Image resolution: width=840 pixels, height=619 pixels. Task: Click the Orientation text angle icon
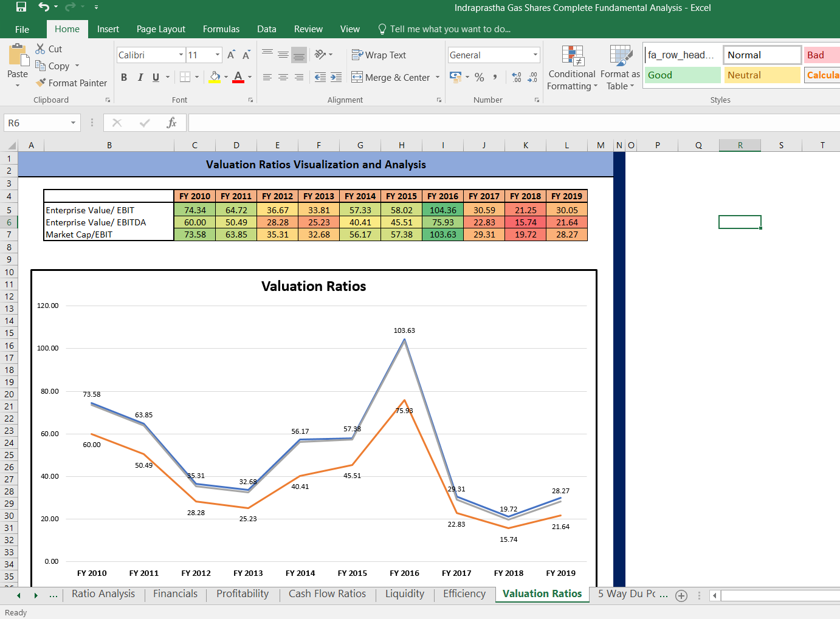[x=320, y=55]
